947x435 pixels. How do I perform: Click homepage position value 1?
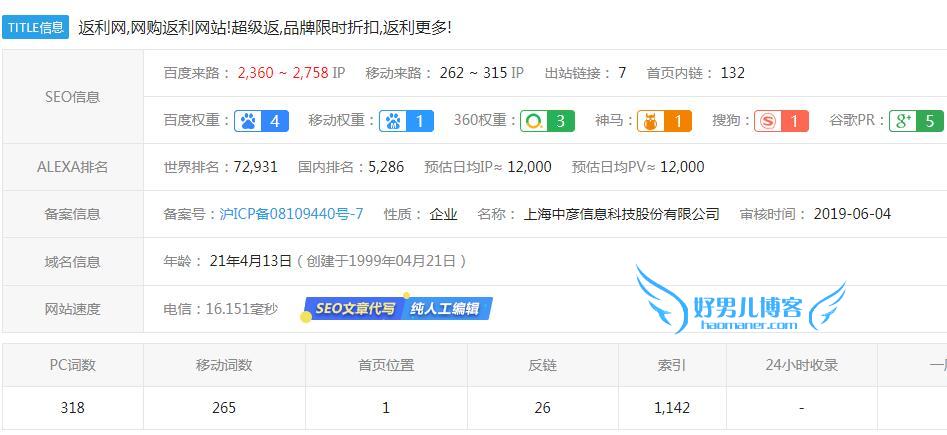(386, 408)
